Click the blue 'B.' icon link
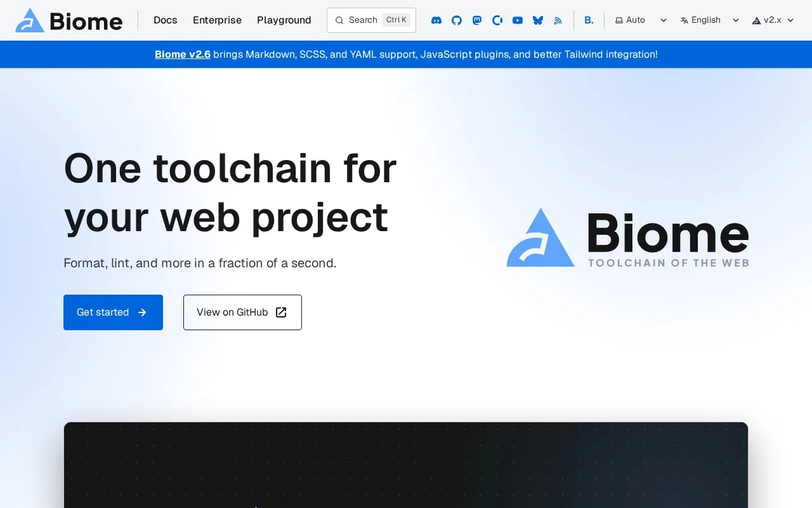This screenshot has width=812, height=508. [589, 20]
